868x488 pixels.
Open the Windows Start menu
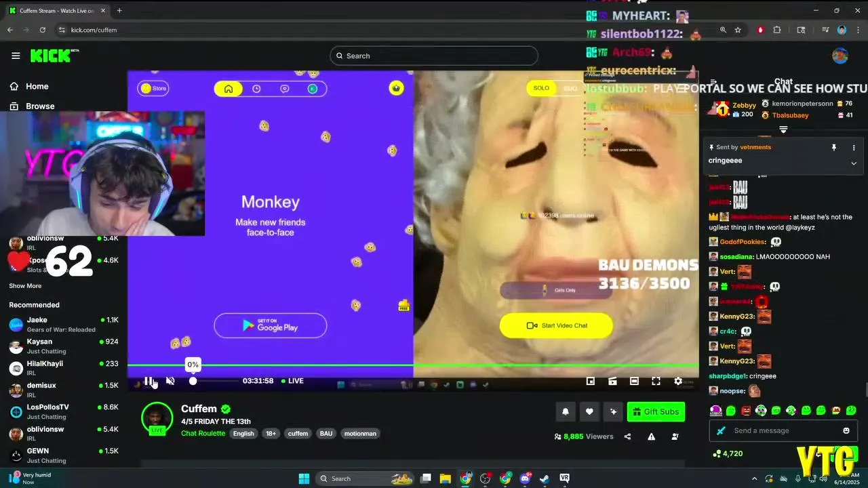[304, 479]
